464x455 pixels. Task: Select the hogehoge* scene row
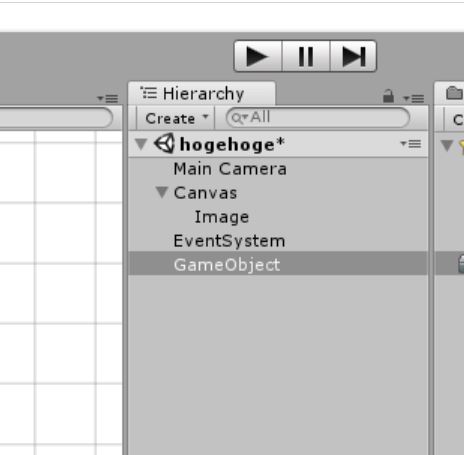click(278, 144)
